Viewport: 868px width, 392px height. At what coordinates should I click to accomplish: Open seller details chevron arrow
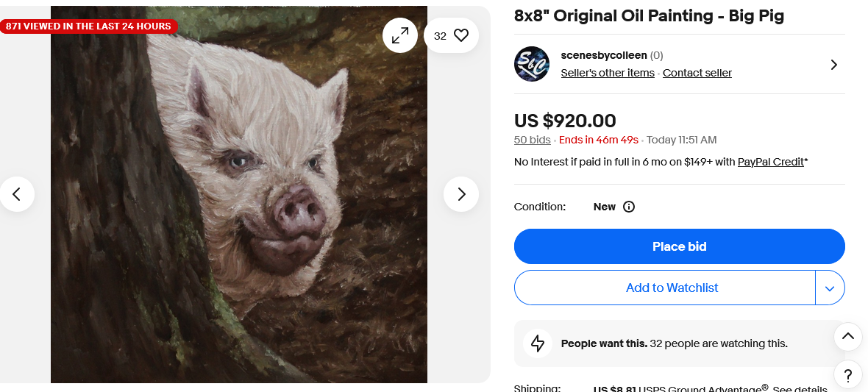tap(833, 65)
